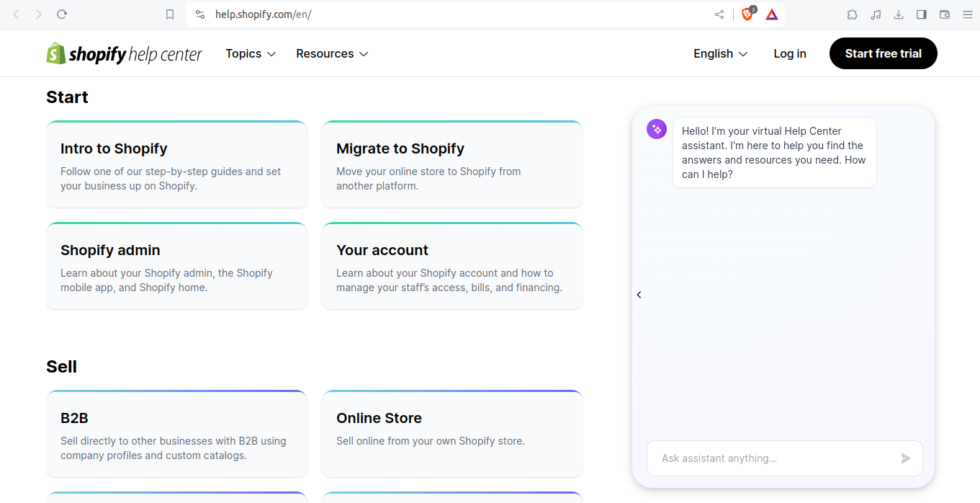View site information icon in address bar

click(200, 14)
